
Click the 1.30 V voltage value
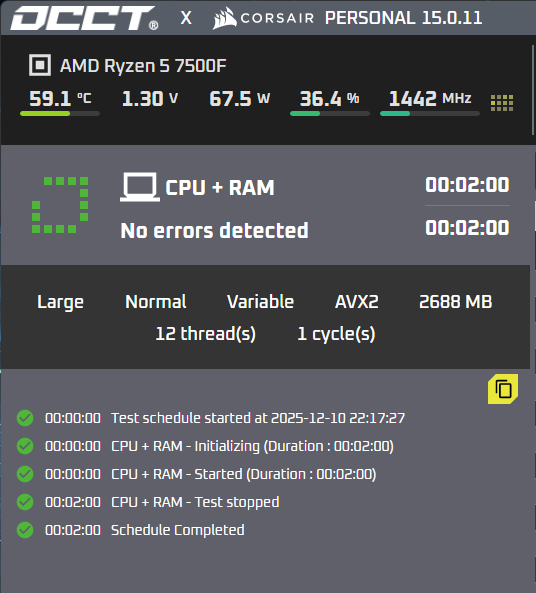(150, 99)
